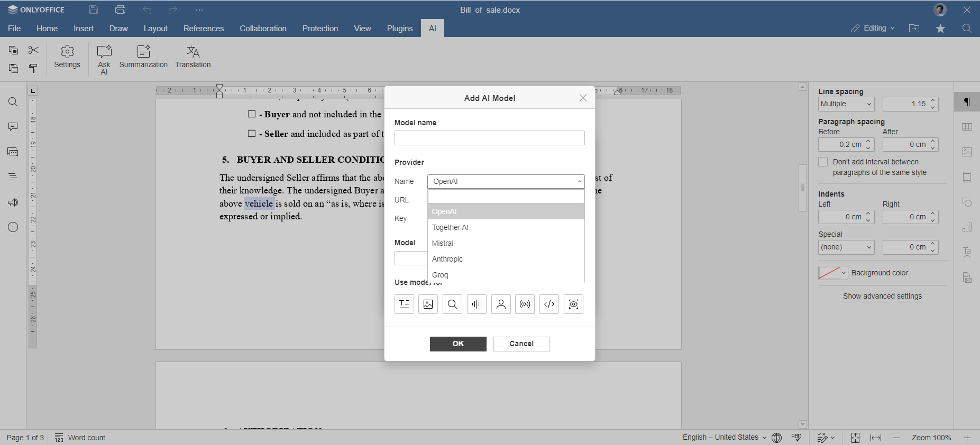Open the File menu
Image resolution: width=980 pixels, height=445 pixels.
(14, 29)
